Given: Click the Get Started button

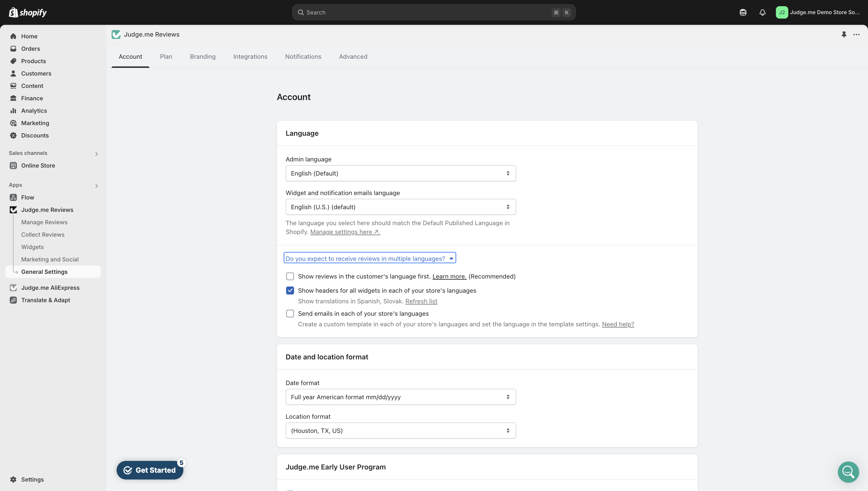Looking at the screenshot, I should point(150,470).
